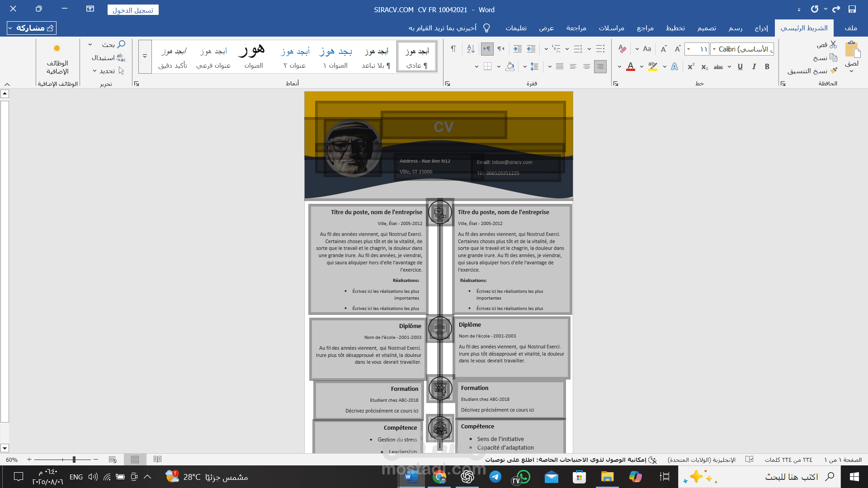This screenshot has width=868, height=488.
Task: Click the Windows search box
Action: tap(759, 477)
